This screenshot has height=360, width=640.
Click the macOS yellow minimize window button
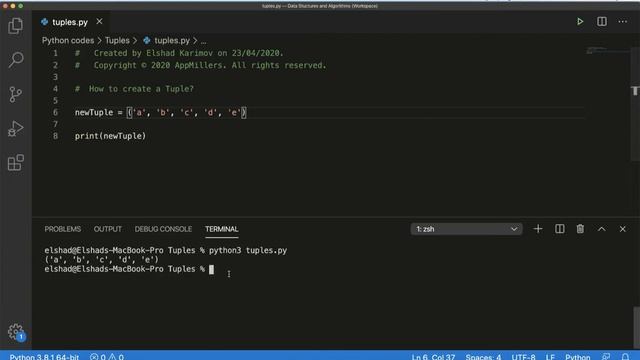tap(13, 6)
